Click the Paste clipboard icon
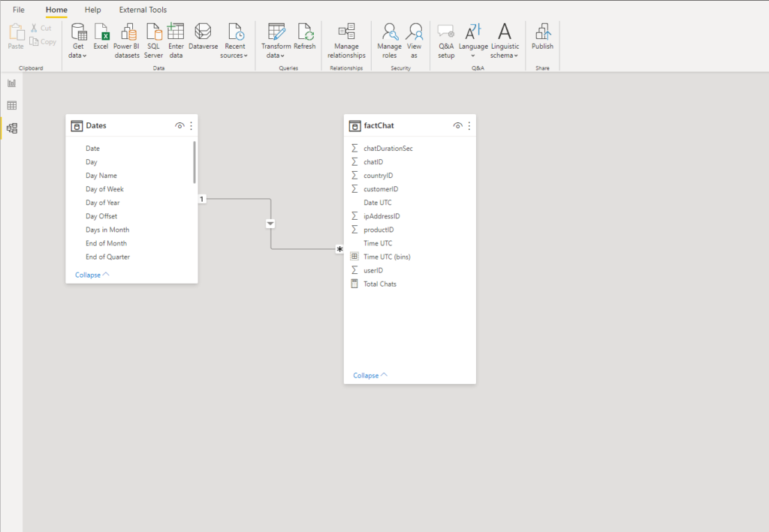This screenshot has height=532, width=769. click(16, 37)
